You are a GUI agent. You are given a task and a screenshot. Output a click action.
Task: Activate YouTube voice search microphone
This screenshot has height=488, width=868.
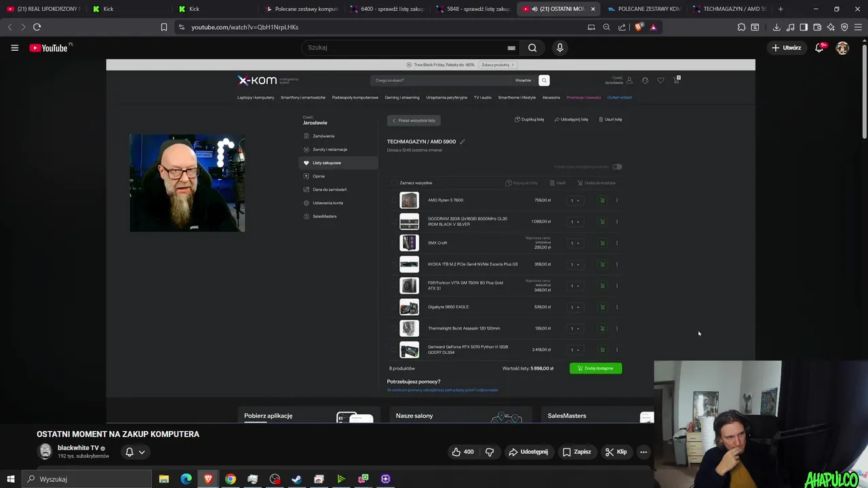(x=559, y=47)
